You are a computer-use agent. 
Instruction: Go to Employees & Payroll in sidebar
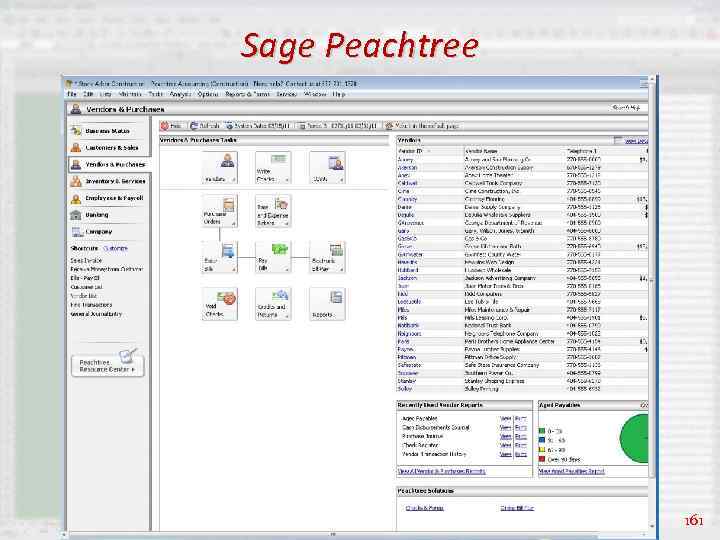[109, 198]
